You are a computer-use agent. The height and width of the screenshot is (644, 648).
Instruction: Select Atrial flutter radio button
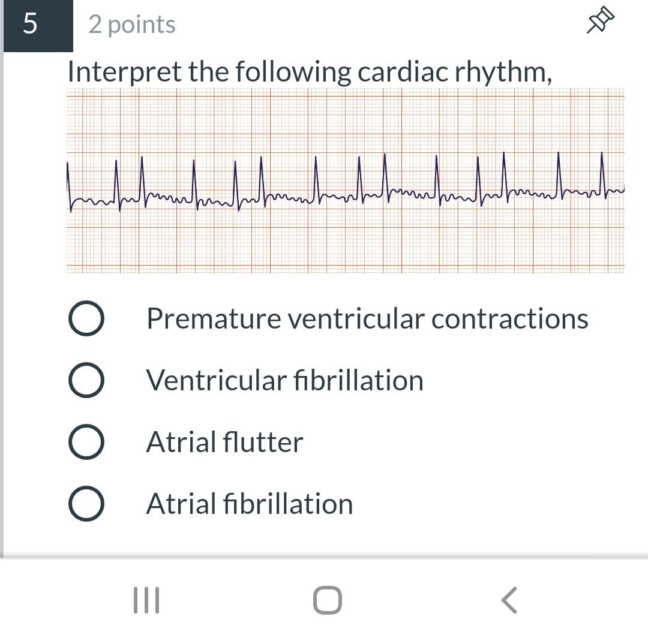[86, 442]
